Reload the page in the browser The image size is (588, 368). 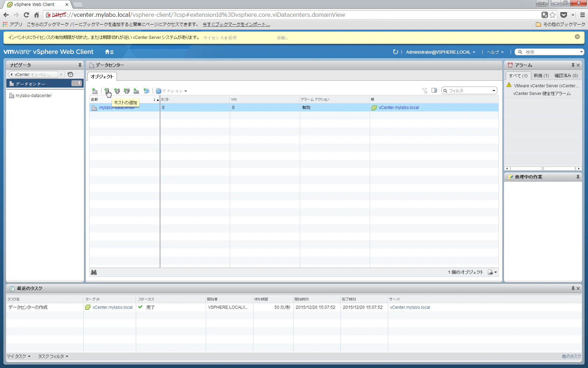[x=26, y=15]
